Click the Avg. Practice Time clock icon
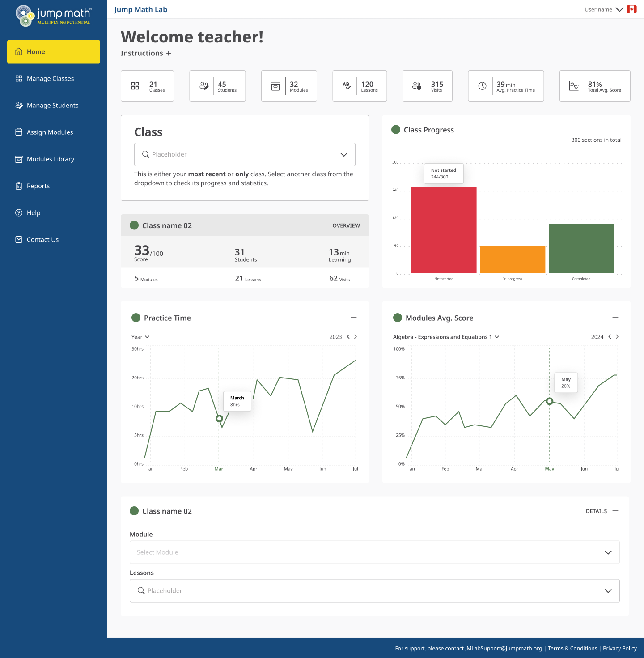 pos(482,86)
